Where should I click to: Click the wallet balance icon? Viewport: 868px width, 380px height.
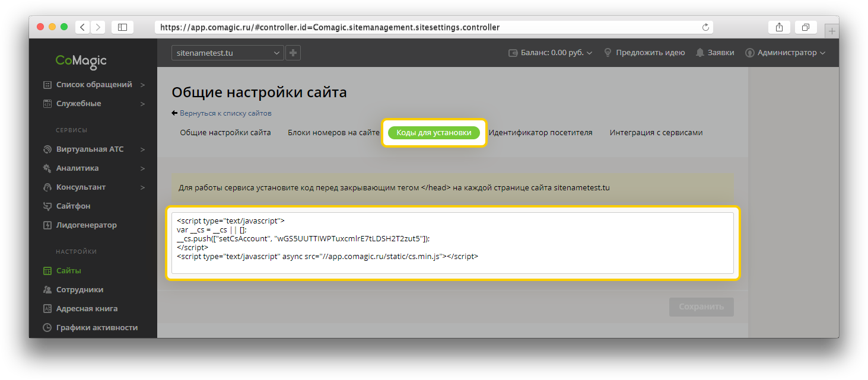coord(513,53)
